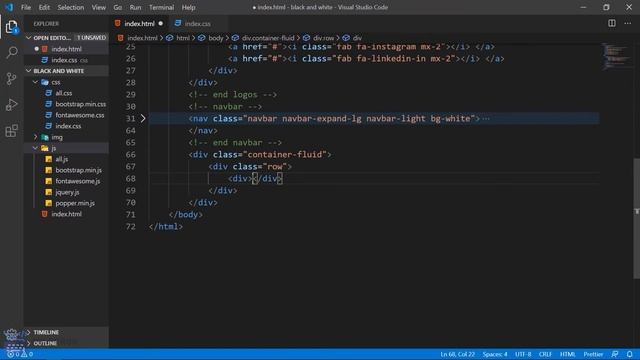Close the unsaved index.html editor tab dot
The height and width of the screenshot is (360, 640).
160,24
